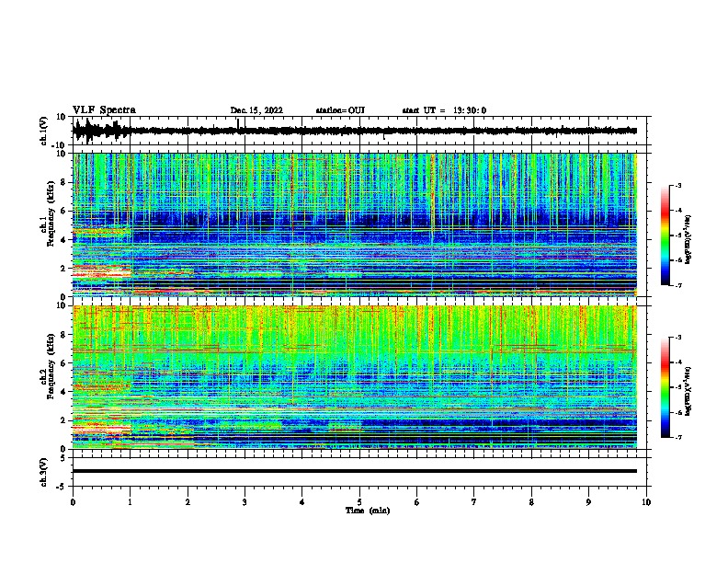Screen dimensions: 728x563
Task: Click the -3 value atop ch.1 colorbar
Action: (677, 185)
